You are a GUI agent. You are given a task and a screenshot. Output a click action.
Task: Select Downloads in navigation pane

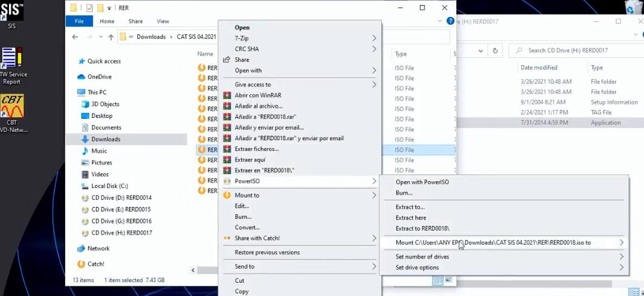click(105, 139)
